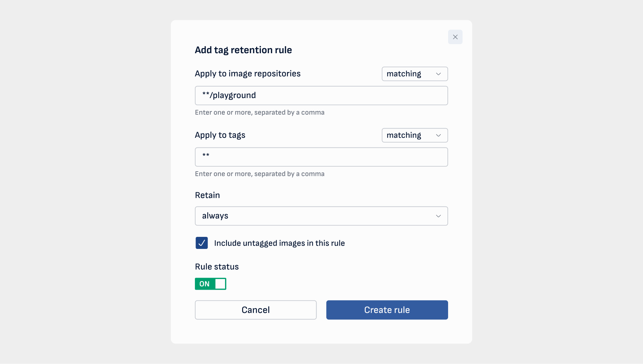The image size is (643, 364).
Task: Click the "Include untagged images in this rule" label
Action: (279, 243)
